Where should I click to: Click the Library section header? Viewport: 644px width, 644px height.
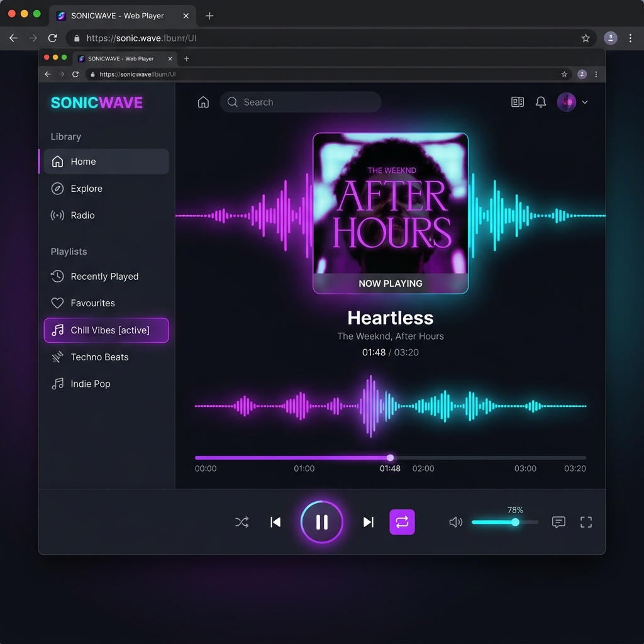tap(65, 136)
